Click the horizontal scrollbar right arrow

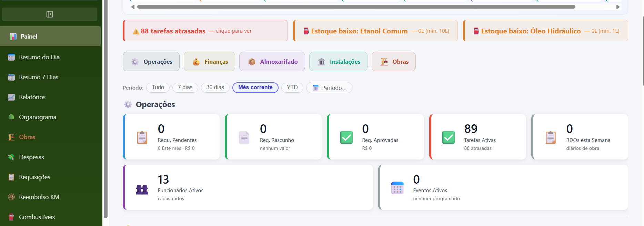618,7
